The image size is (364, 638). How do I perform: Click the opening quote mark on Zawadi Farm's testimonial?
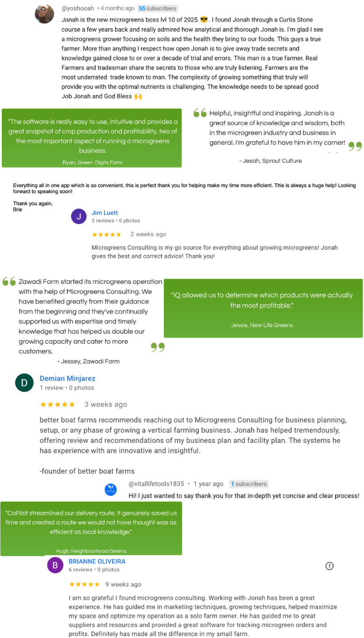[9, 281]
